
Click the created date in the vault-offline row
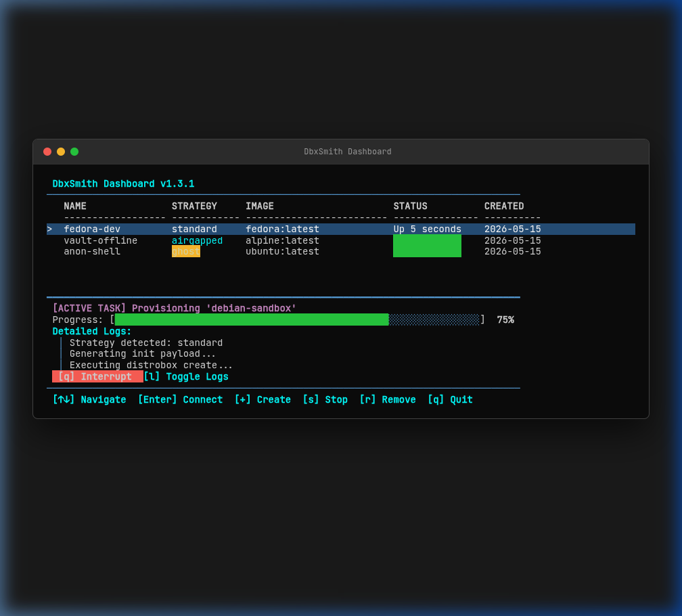(x=512, y=240)
